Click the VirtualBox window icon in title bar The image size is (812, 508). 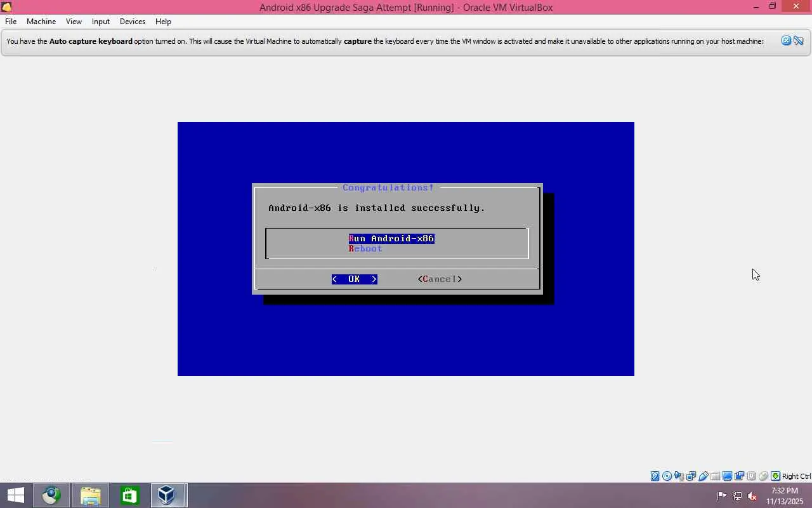pos(6,7)
